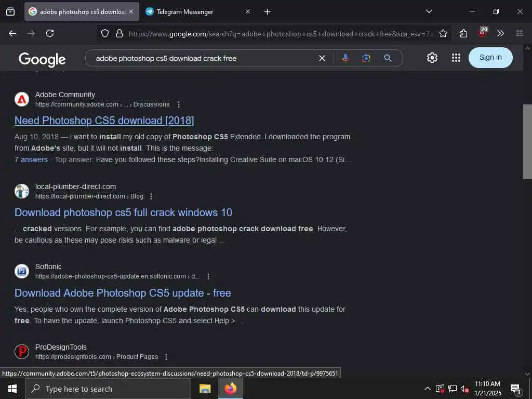Screen dimensions: 532x399
Task: Click the Softonic source name
Action: click(x=48, y=267)
